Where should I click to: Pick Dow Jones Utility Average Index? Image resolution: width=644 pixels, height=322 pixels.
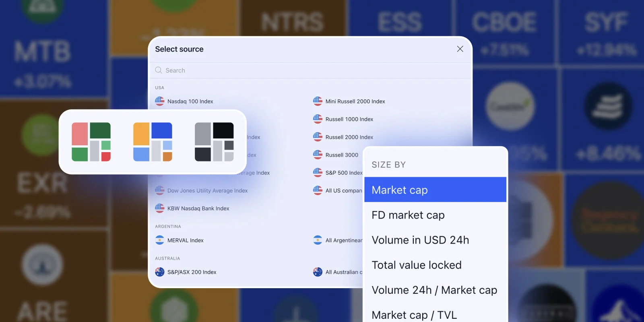coord(207,191)
